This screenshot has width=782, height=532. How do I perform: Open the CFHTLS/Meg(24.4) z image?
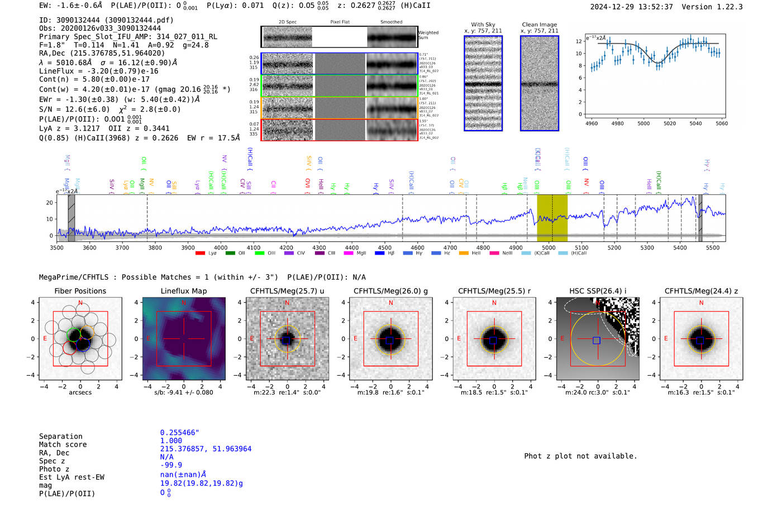(701, 339)
